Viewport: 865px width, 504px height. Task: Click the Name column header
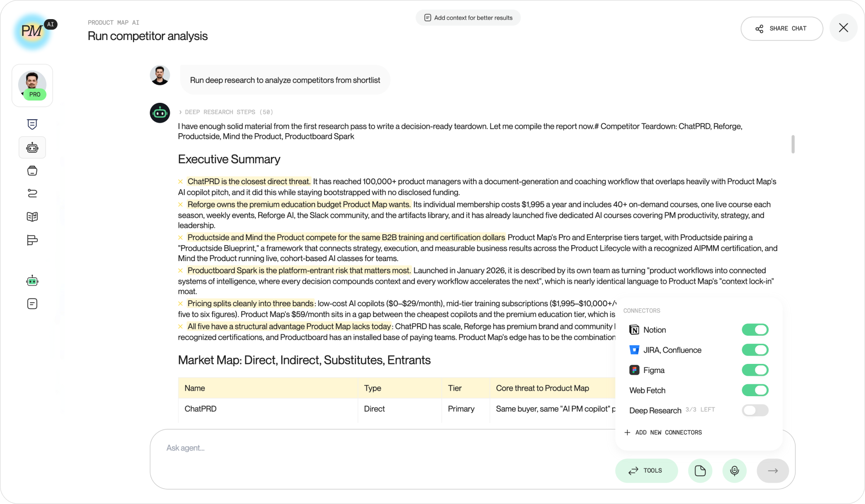(268, 388)
